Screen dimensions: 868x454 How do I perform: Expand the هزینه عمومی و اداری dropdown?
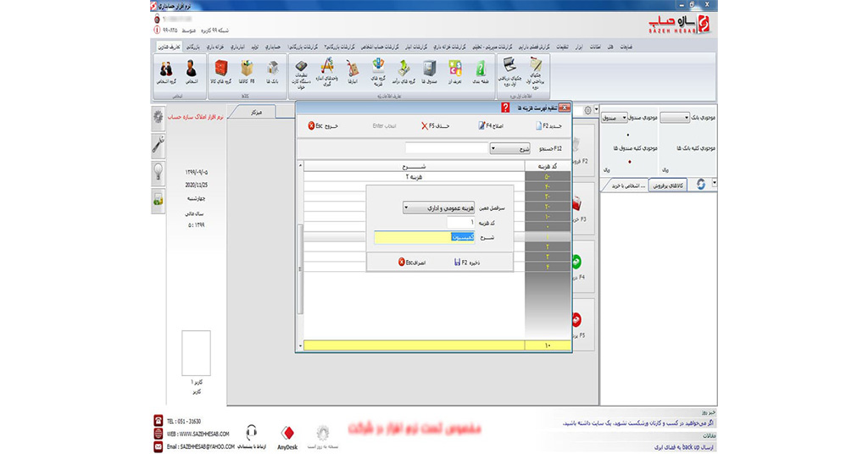pyautogui.click(x=405, y=207)
